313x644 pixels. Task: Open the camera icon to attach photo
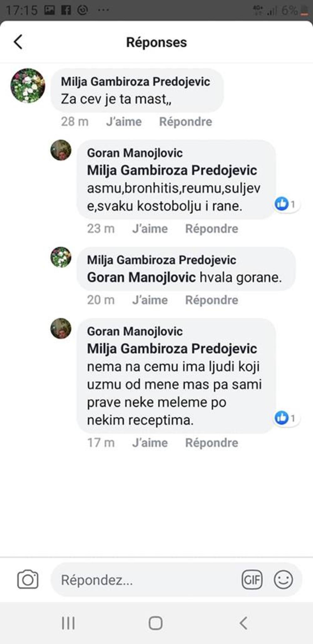(28, 580)
